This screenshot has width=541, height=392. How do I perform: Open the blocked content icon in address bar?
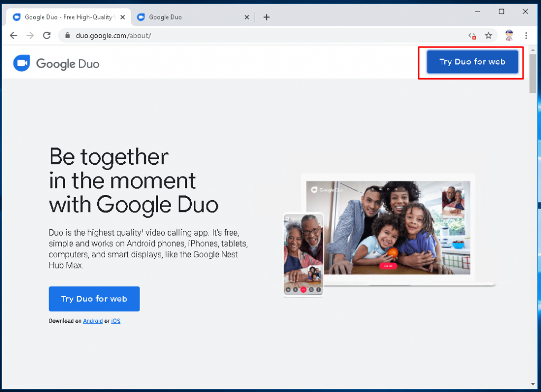[x=472, y=35]
